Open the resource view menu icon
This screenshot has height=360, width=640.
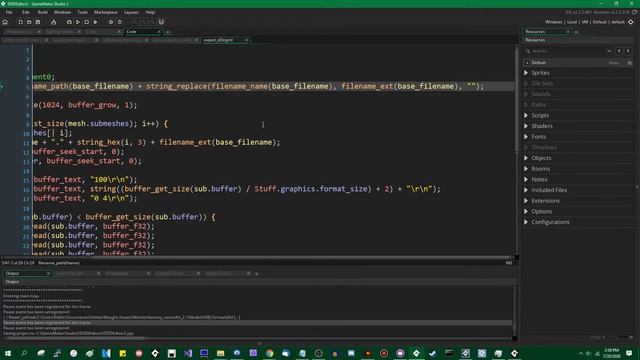(629, 63)
